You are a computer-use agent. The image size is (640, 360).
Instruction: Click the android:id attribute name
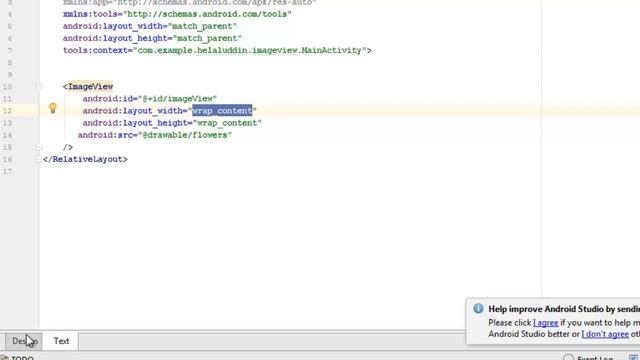[x=108, y=99]
